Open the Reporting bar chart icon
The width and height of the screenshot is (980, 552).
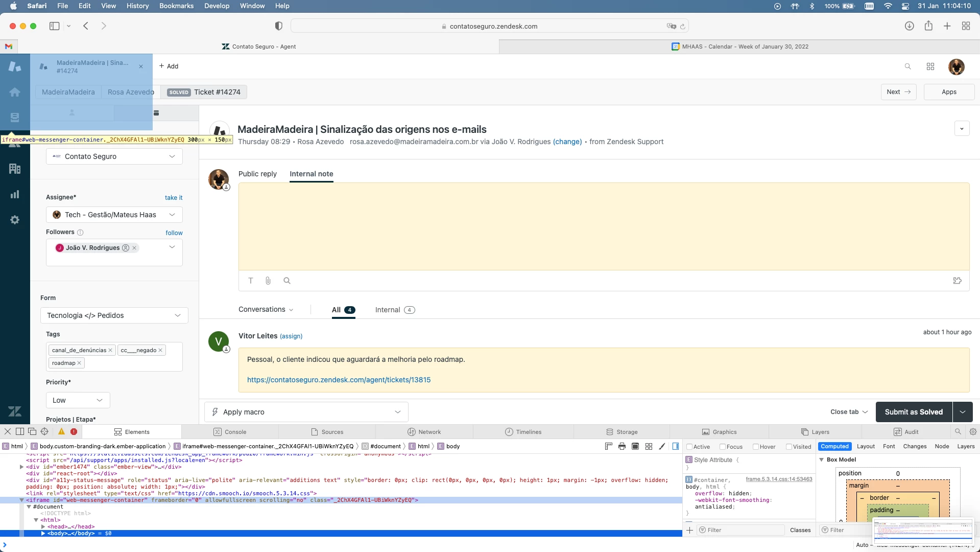15,194
